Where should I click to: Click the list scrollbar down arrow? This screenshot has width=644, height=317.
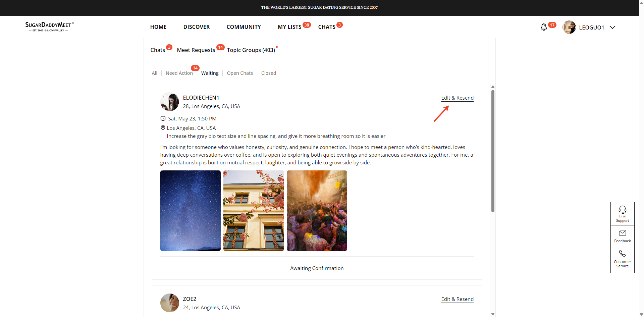tap(493, 314)
